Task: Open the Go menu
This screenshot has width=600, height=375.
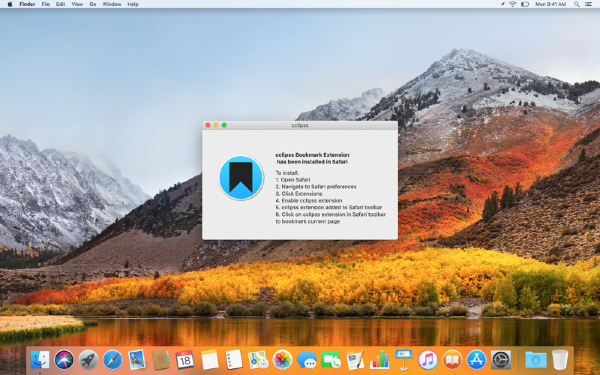Action: pyautogui.click(x=93, y=4)
